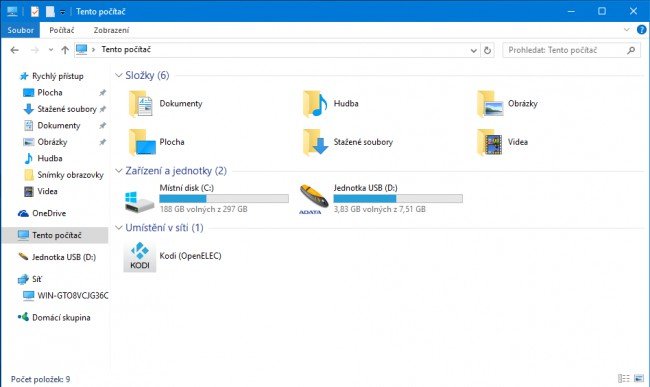Image resolution: width=650 pixels, height=387 pixels.
Task: Go back with the back arrow
Action: 15,50
